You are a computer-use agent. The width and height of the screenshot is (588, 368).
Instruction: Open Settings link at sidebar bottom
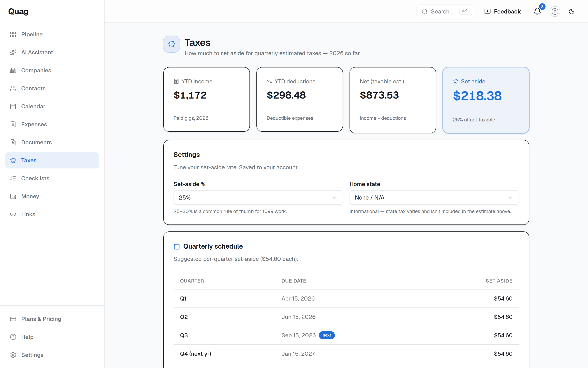52,355
